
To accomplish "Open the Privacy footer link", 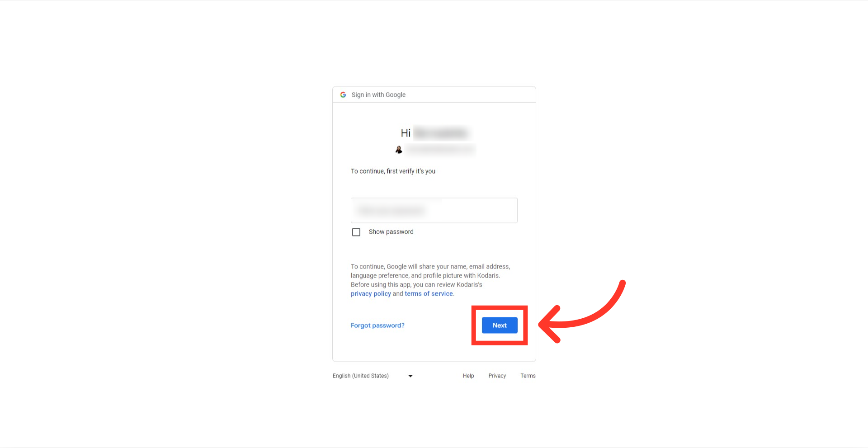I will 497,376.
